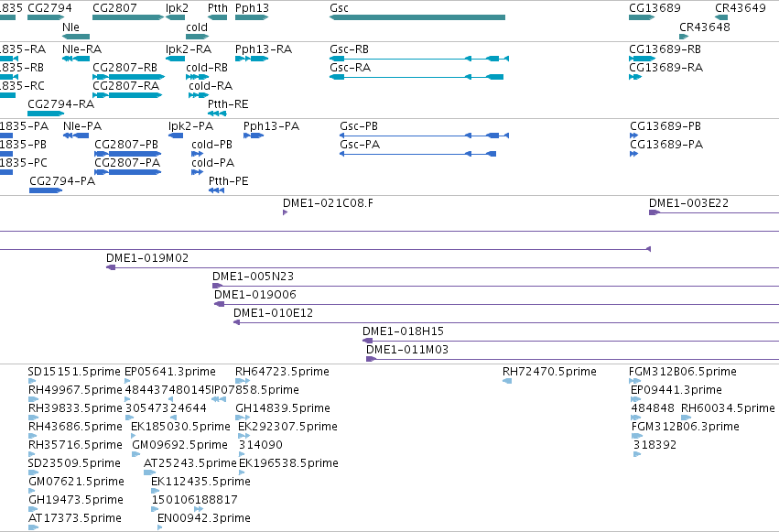Screen dimensions: 779x532
Task: Click the CG2807-PA protein label
Action: click(x=127, y=163)
